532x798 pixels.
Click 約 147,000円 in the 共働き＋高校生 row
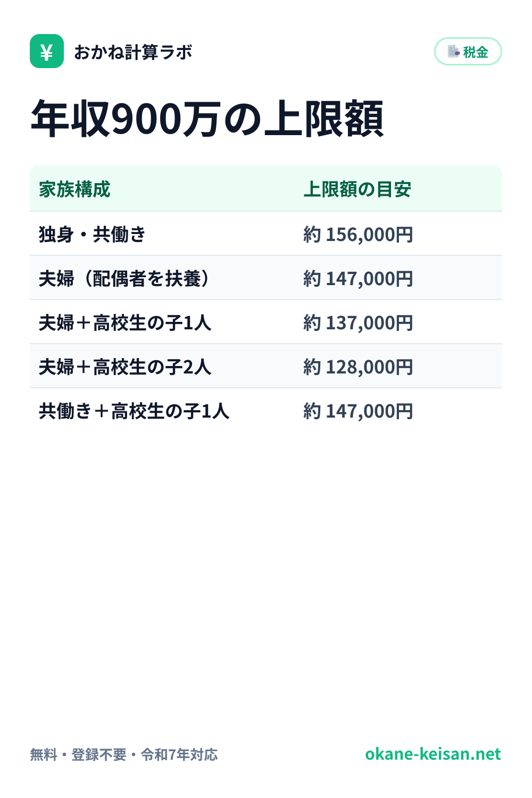358,411
